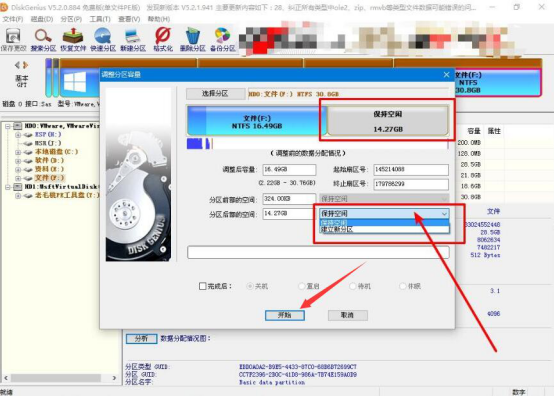Image resolution: width=554 pixels, height=396 pixels.
Task: Go to previous disk with left arrow
Action: [x=17, y=65]
